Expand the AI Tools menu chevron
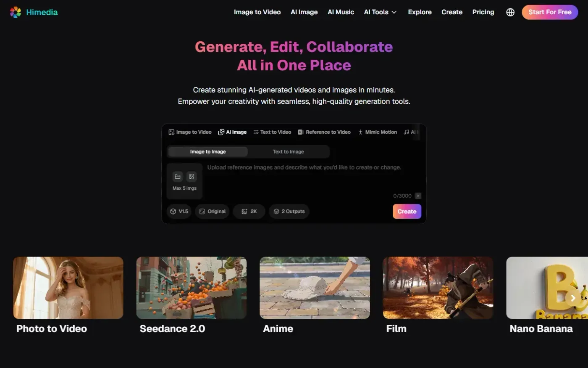Viewport: 588px width, 368px height. (394, 12)
